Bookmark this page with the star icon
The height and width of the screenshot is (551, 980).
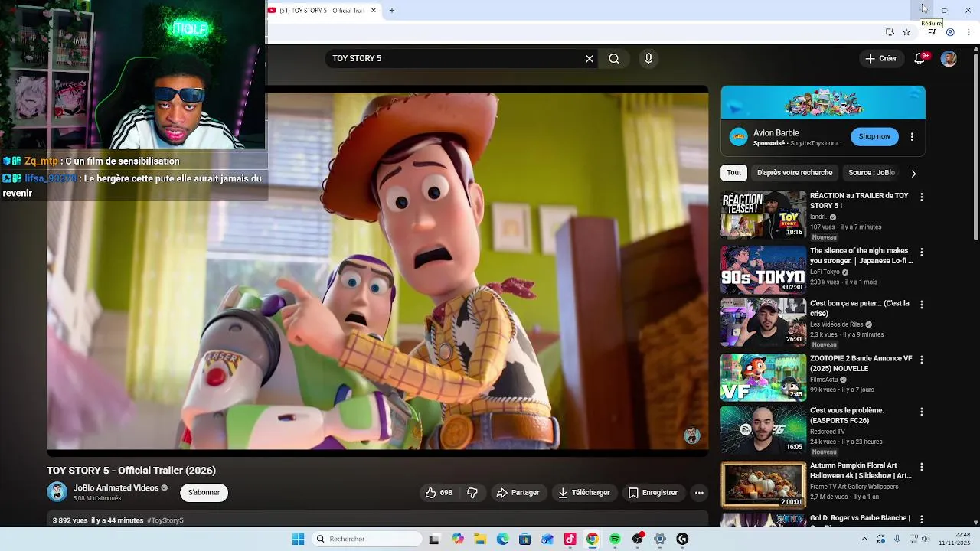click(906, 32)
